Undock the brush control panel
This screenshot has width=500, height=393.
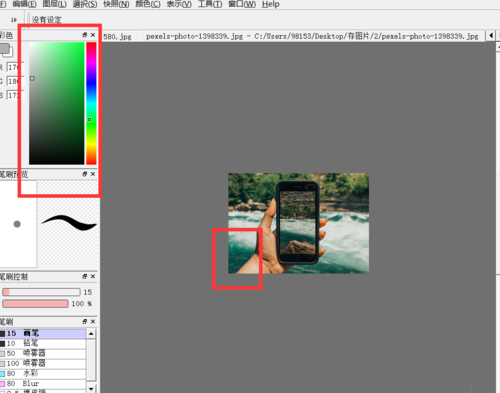tap(85, 276)
